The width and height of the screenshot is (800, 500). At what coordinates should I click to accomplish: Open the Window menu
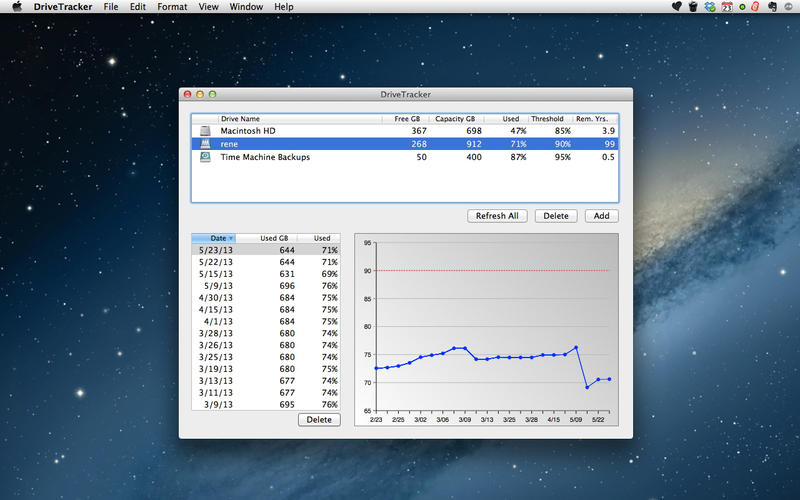[246, 7]
